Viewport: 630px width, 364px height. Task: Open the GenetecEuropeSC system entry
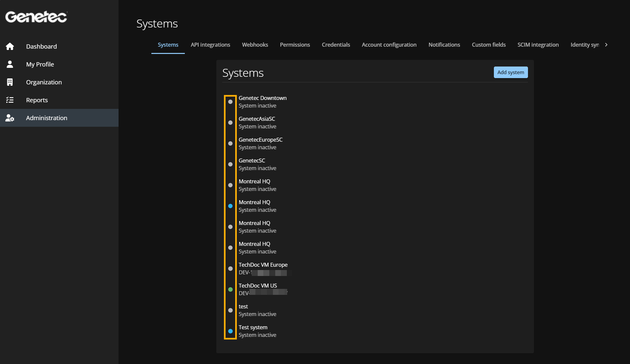(260, 140)
